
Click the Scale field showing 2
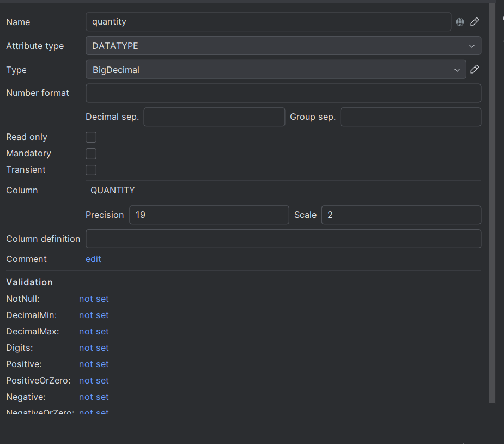(x=401, y=215)
